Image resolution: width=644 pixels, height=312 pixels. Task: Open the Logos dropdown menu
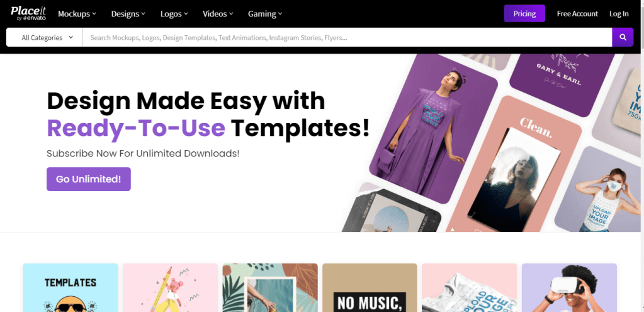tap(174, 14)
